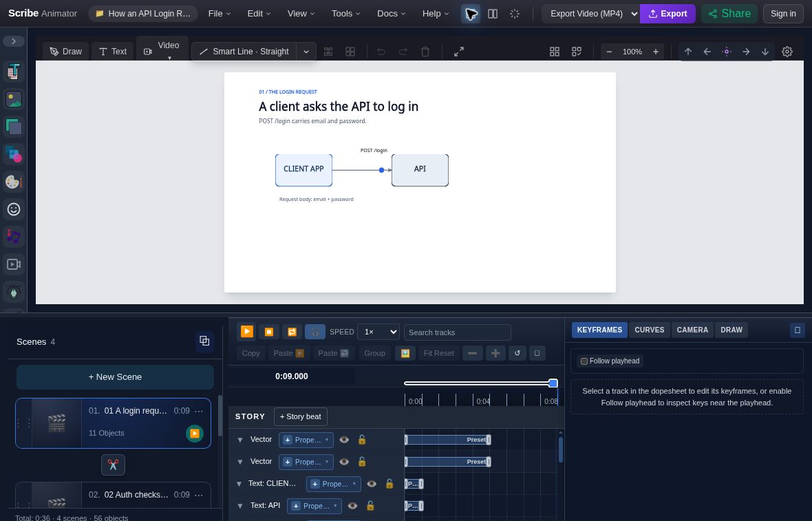Open the Export Video (MP4) format dropdown
The image size is (812, 521).
click(591, 14)
